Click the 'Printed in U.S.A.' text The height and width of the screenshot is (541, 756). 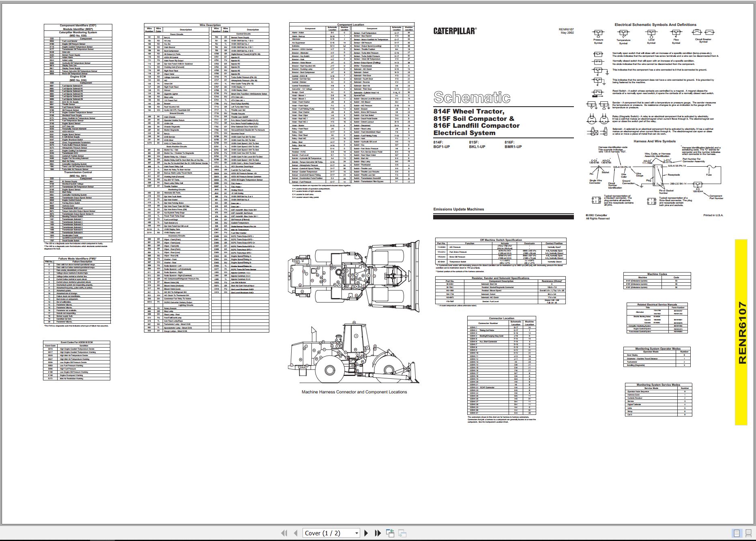(x=713, y=215)
